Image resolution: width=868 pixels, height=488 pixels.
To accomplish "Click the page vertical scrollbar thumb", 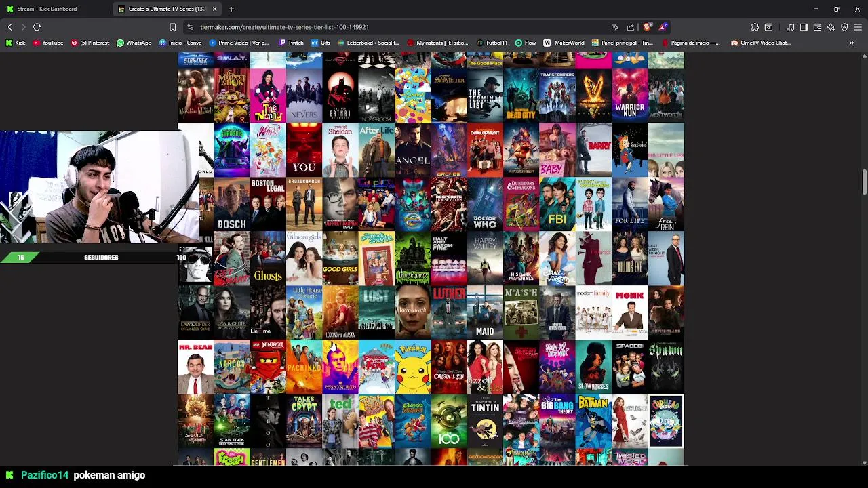I will [x=864, y=182].
